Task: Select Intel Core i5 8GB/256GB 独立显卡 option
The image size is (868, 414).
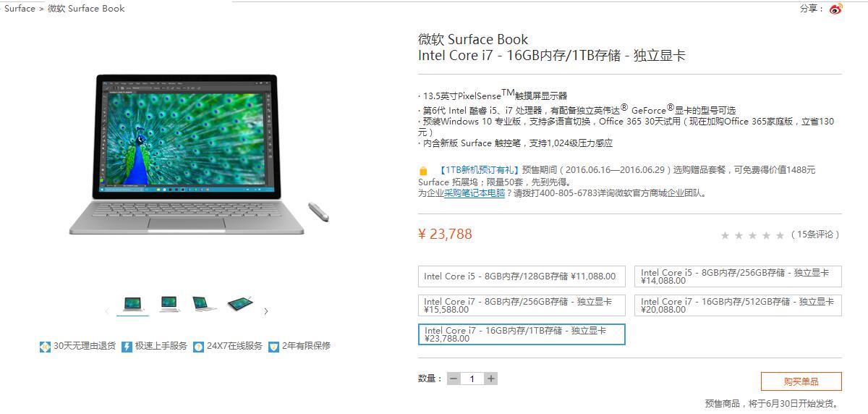Action: pos(738,276)
